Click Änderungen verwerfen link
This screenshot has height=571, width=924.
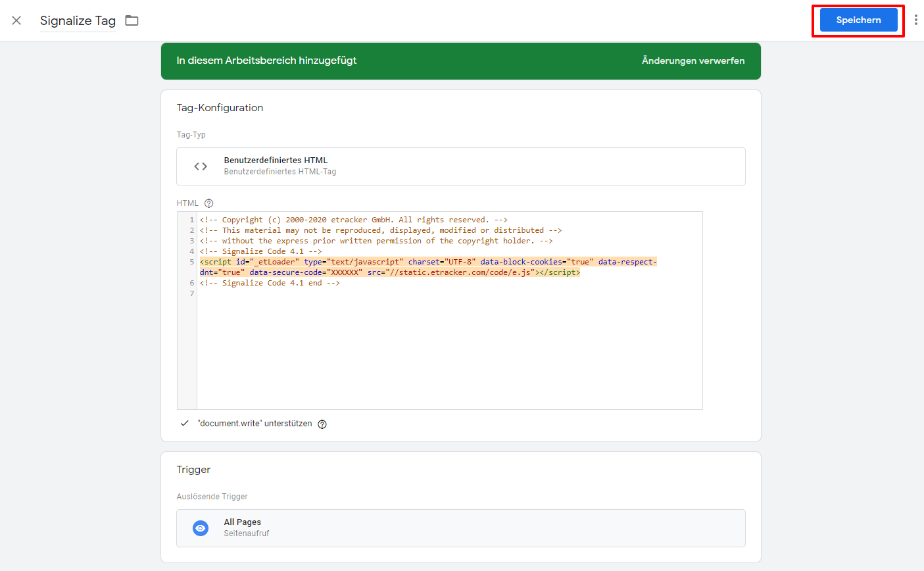pos(693,61)
